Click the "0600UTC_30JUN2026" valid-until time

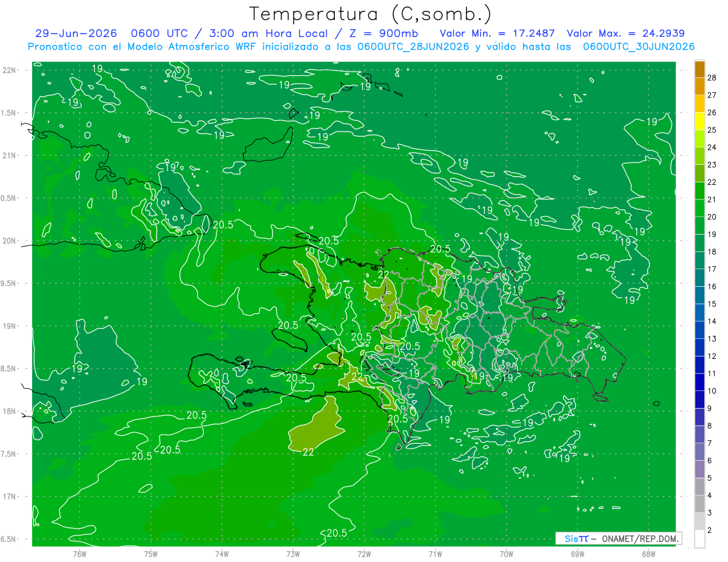pyautogui.click(x=639, y=47)
